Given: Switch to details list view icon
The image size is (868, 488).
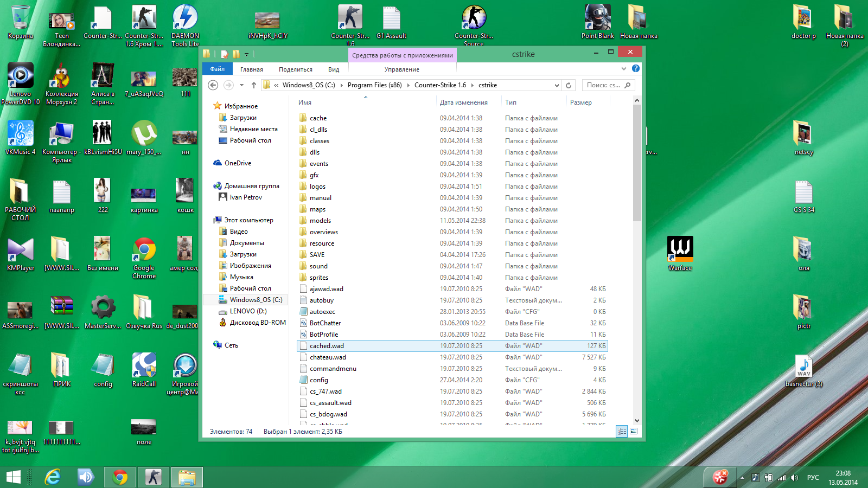Looking at the screenshot, I should click(622, 432).
